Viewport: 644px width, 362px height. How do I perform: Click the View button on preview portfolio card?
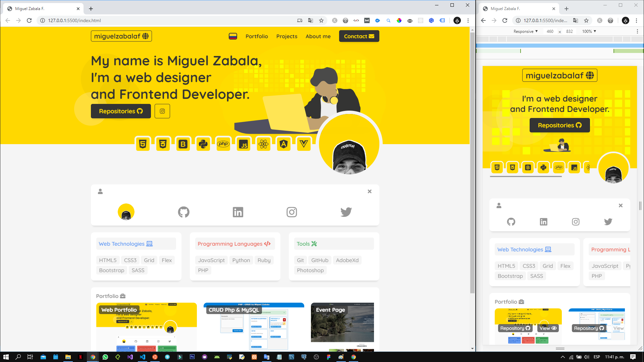tap(548, 328)
